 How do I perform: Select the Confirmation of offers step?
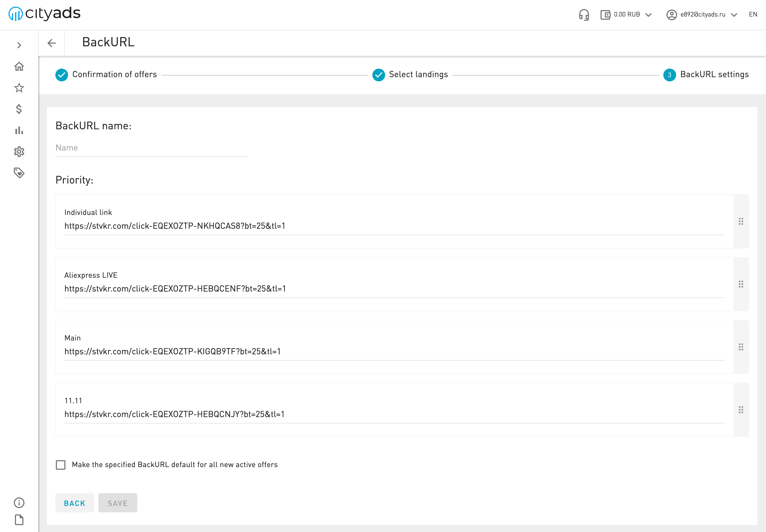click(106, 75)
